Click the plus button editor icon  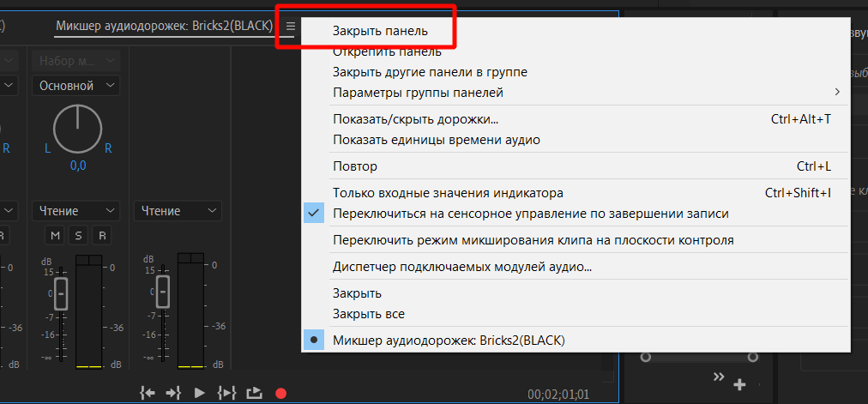(x=739, y=383)
